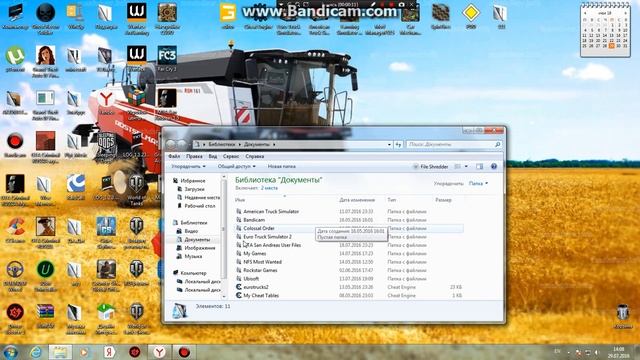Image resolution: width=640 pixels, height=360 pixels.
Task: Expand the Общий доступ dropdown
Action: coord(237,167)
